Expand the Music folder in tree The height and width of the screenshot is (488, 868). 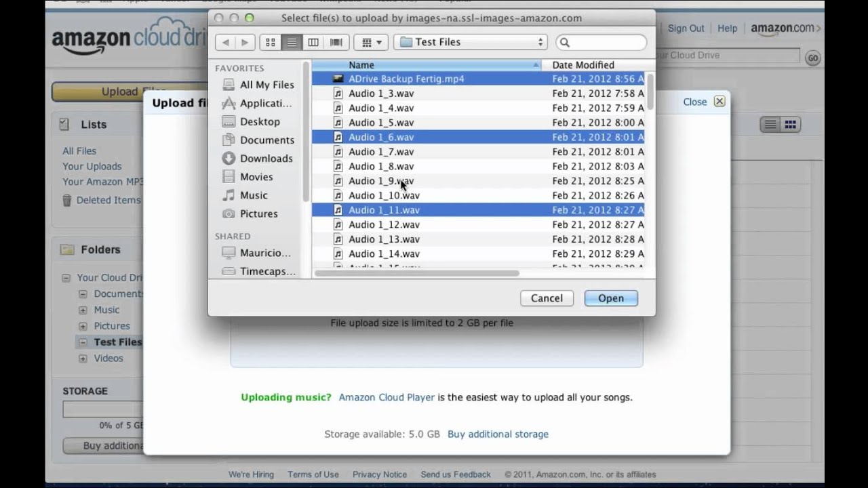pyautogui.click(x=83, y=310)
